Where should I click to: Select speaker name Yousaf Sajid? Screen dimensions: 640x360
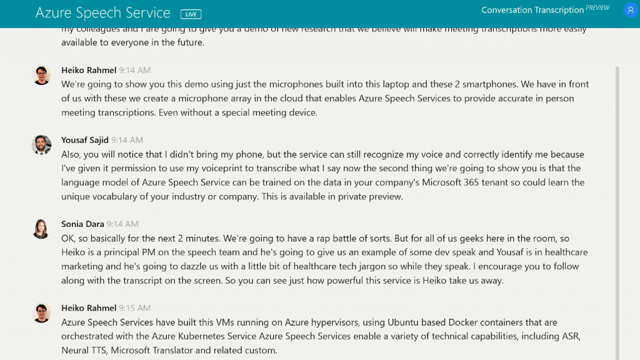tap(85, 140)
